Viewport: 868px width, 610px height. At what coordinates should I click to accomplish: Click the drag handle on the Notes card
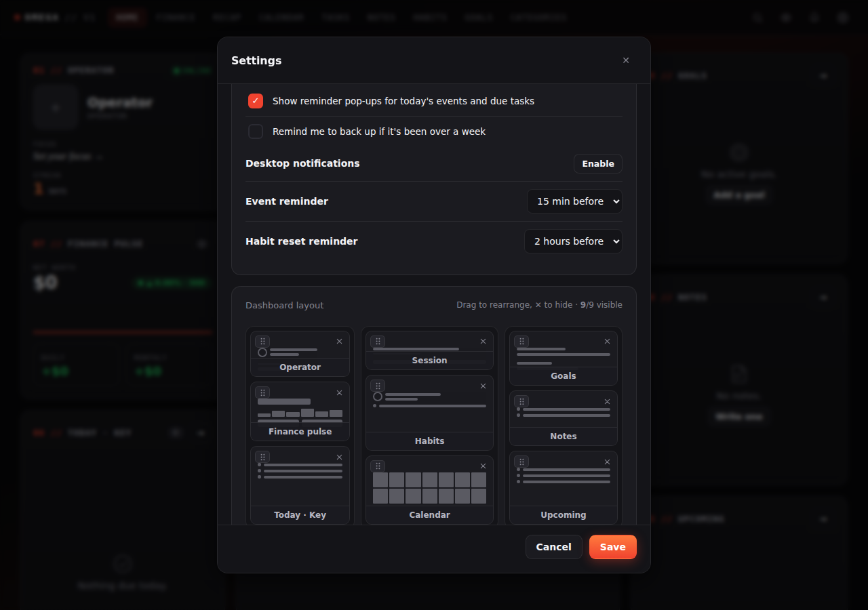click(x=521, y=401)
